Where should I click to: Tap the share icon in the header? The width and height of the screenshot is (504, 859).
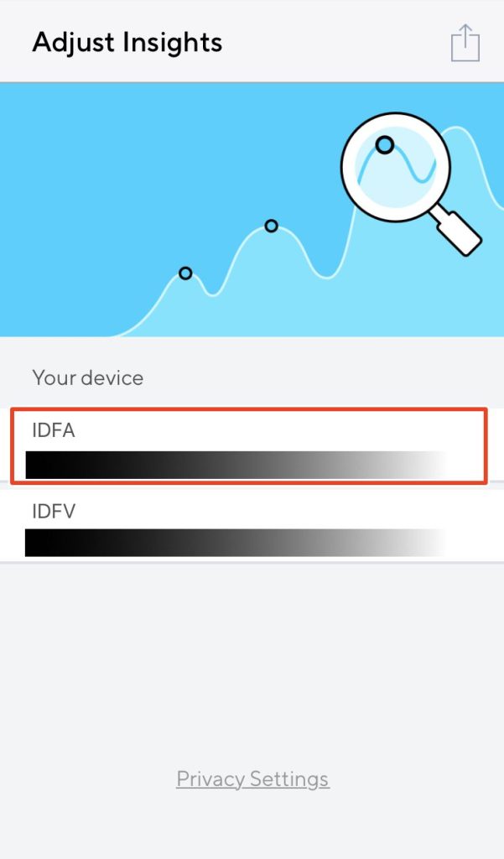465,43
